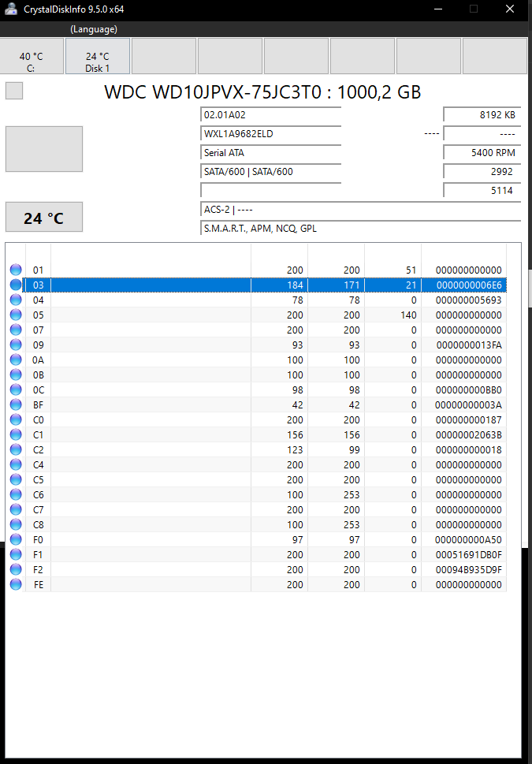
Task: Click the status orb for attribute C8
Action: coord(16,524)
